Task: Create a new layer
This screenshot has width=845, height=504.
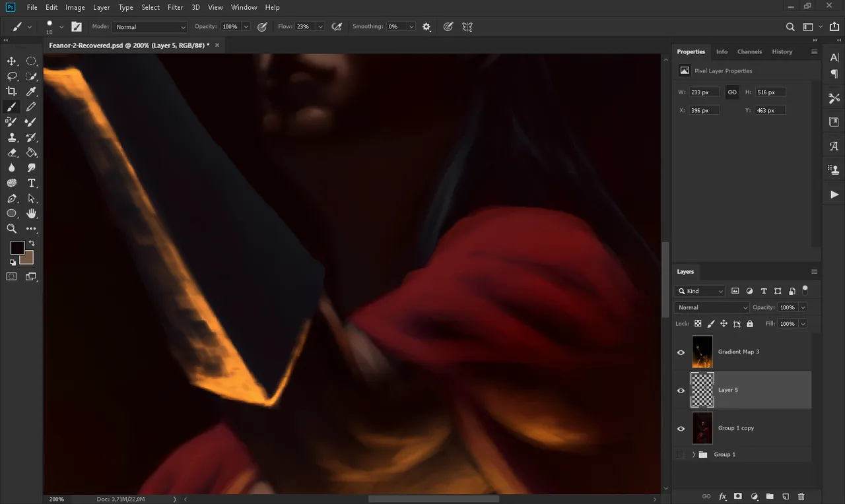Action: (786, 496)
